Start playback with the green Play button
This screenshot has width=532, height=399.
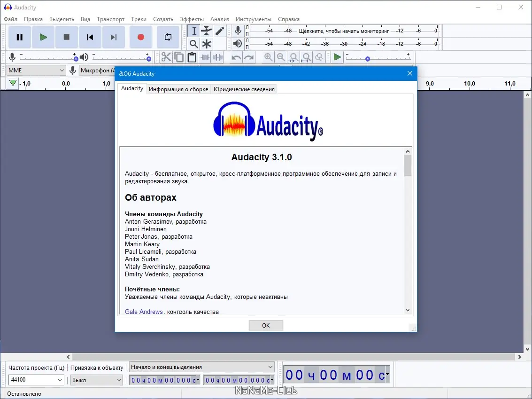[43, 37]
